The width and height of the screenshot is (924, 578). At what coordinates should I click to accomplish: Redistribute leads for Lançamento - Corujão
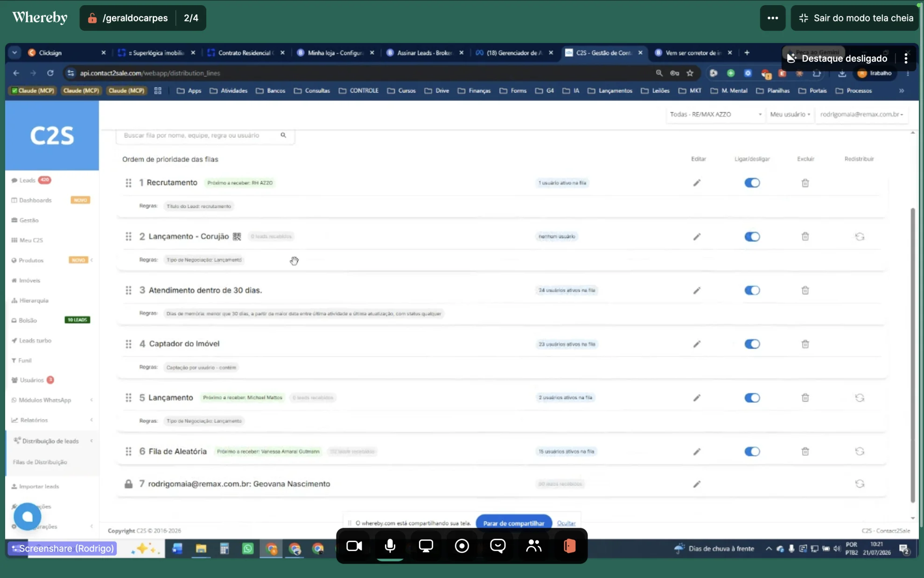pos(860,237)
